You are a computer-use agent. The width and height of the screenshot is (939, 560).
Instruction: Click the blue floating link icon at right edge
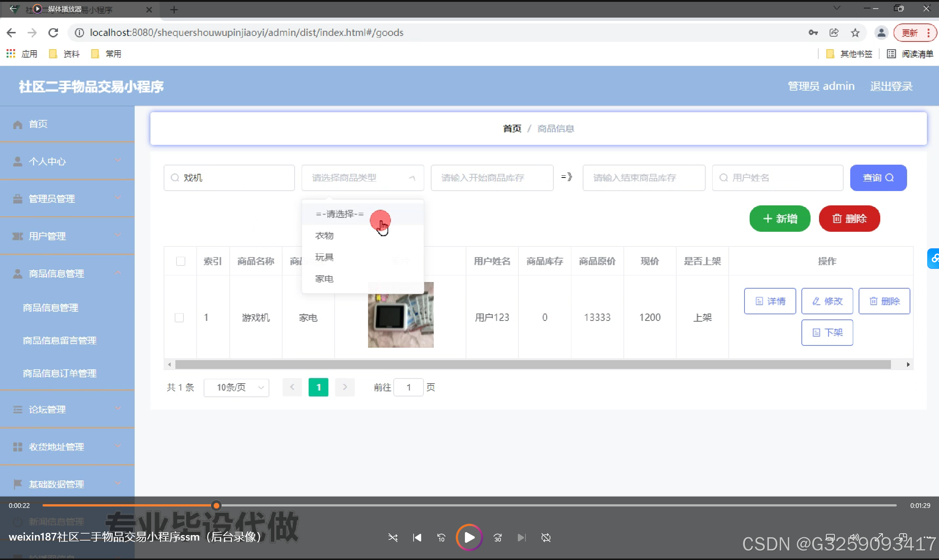tap(933, 259)
